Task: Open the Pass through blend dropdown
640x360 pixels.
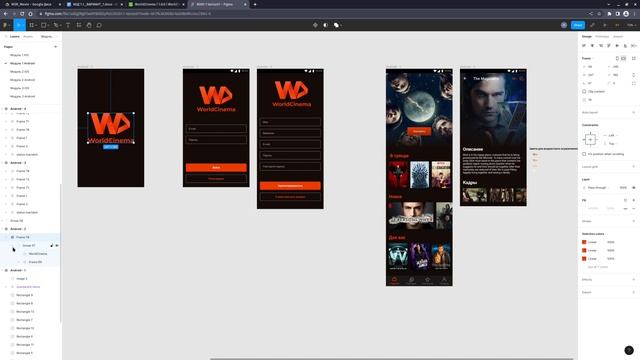Action: click(x=598, y=187)
